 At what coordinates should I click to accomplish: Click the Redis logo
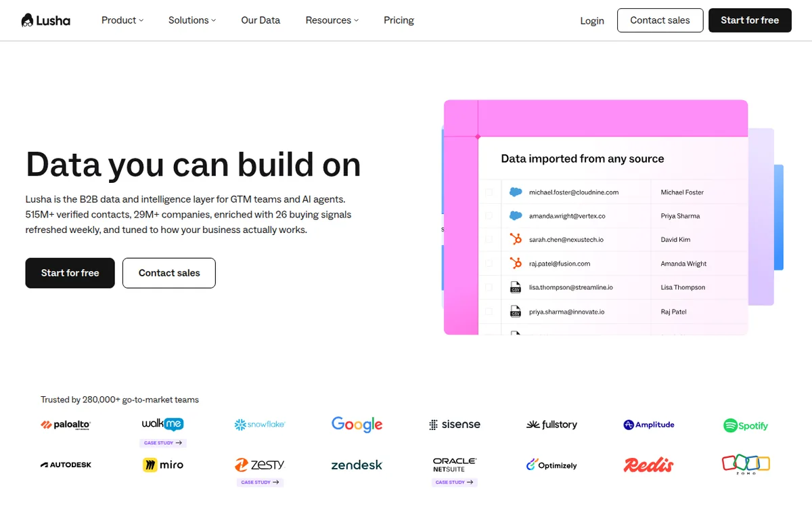(649, 465)
